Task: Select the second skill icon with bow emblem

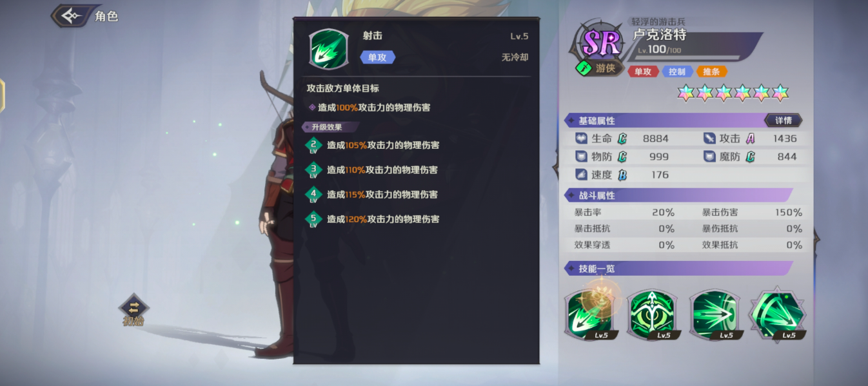Action: tap(652, 314)
